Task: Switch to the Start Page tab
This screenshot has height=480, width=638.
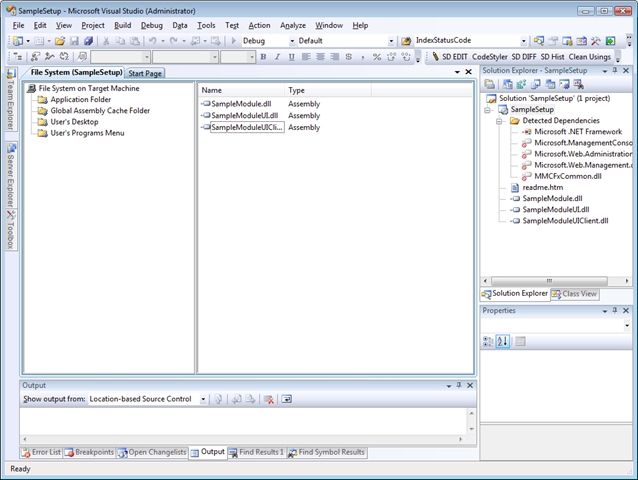Action: coord(145,73)
